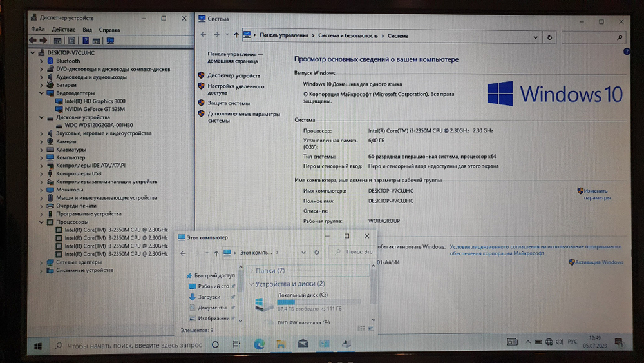The image size is (644, 363).
Task: Open the Действие menu in Device Manager
Action: click(x=63, y=30)
